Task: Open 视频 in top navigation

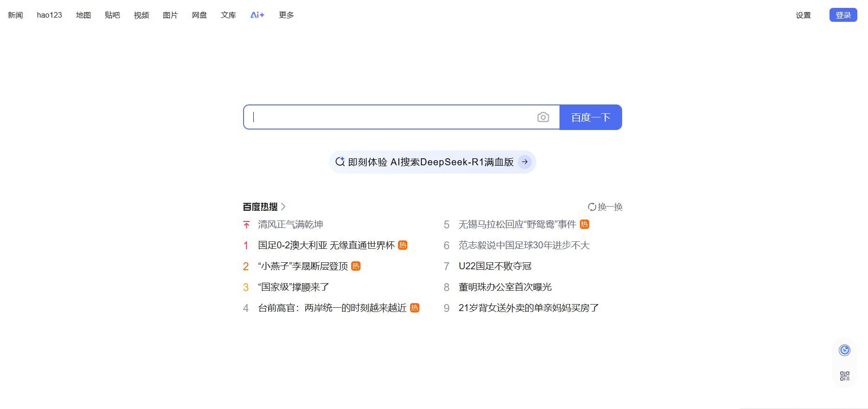Action: pyautogui.click(x=141, y=15)
